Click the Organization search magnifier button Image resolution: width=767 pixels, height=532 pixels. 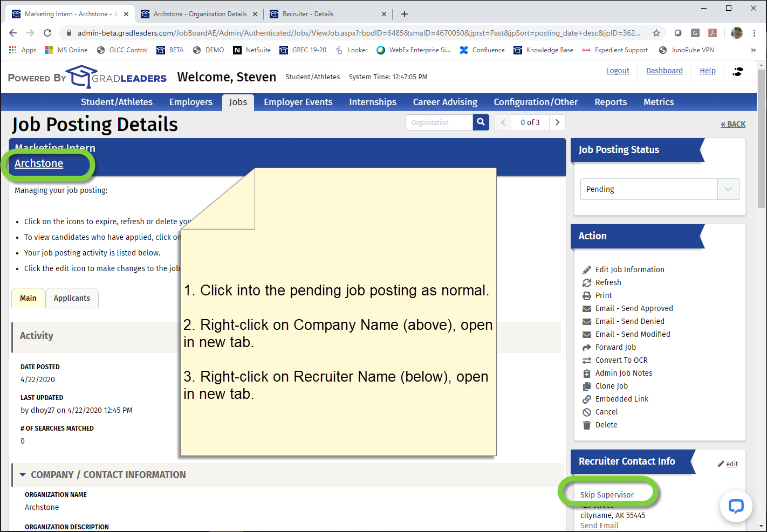(x=481, y=122)
